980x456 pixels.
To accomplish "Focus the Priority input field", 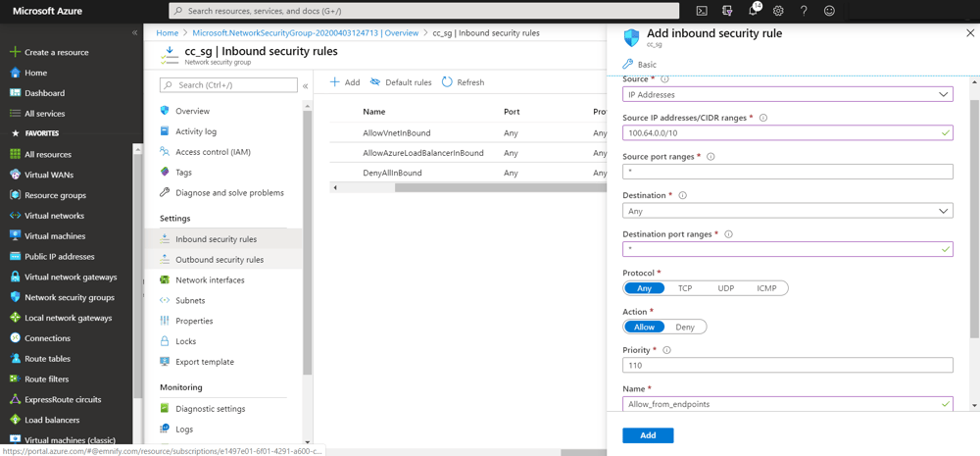I will pos(788,366).
